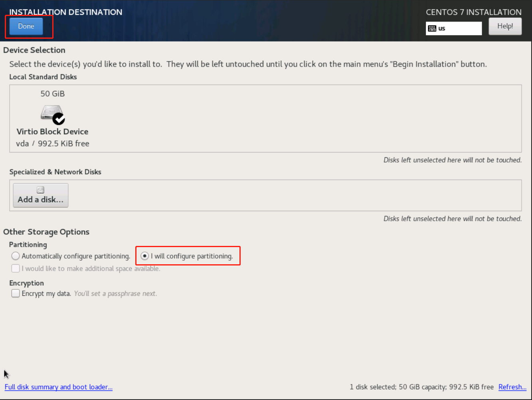This screenshot has height=400, width=532.
Task: Select Automatically configure partitioning radio
Action: pyautogui.click(x=16, y=256)
